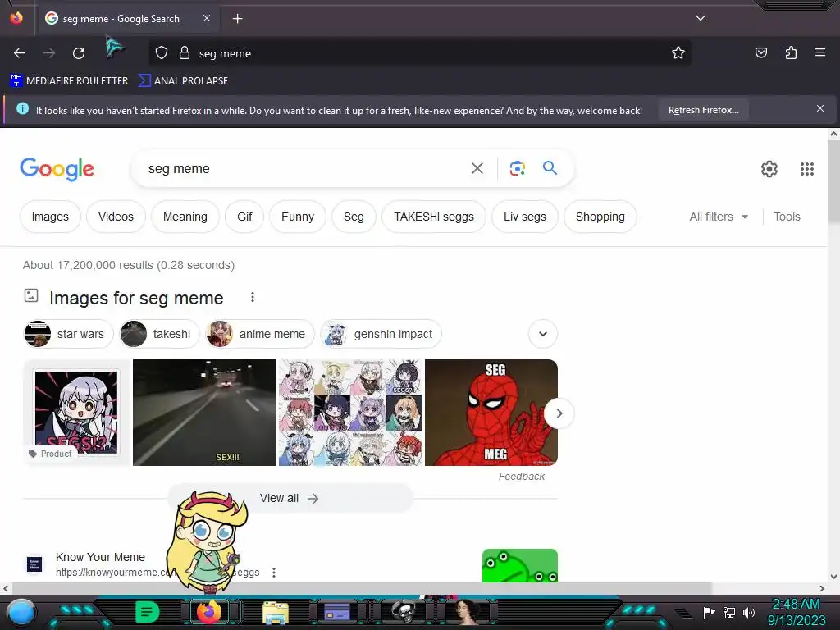This screenshot has width=840, height=630.
Task: Select the Images filter chip
Action: coord(50,217)
